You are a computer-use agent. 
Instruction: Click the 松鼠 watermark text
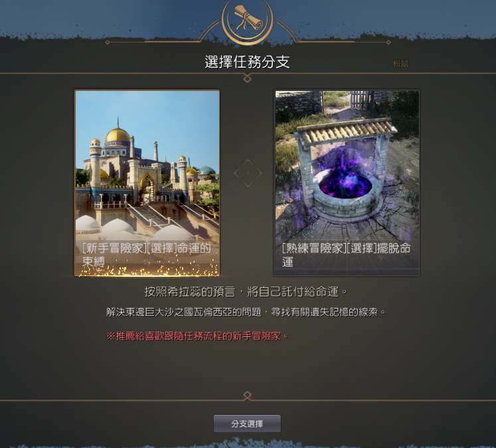click(x=401, y=64)
